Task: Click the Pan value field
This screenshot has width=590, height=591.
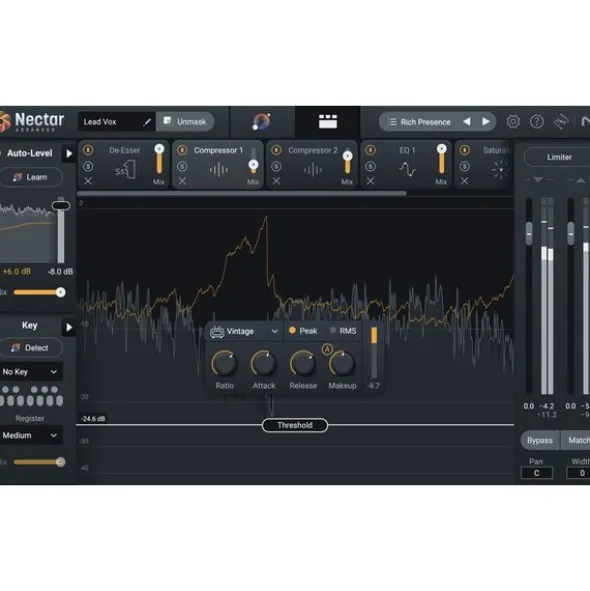Action: pyautogui.click(x=536, y=473)
